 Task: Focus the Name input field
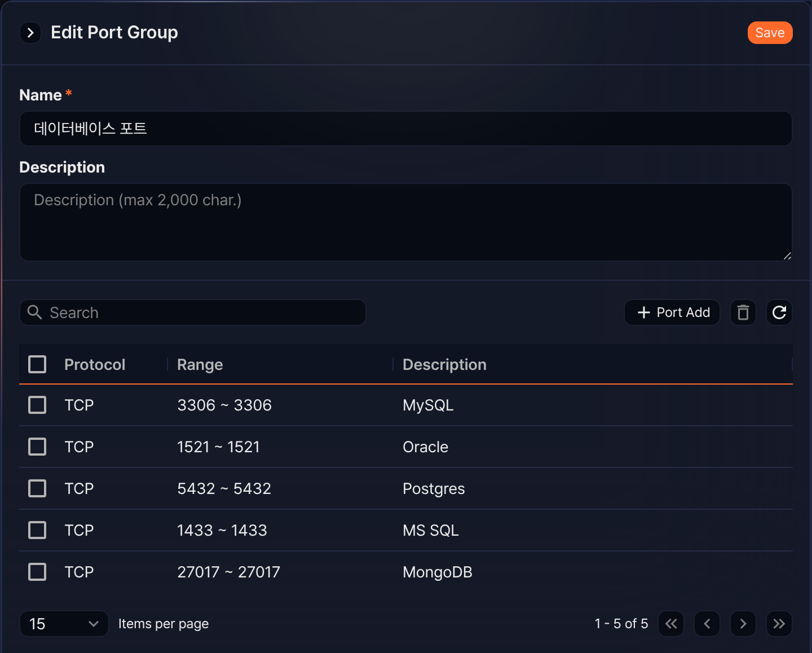(406, 129)
